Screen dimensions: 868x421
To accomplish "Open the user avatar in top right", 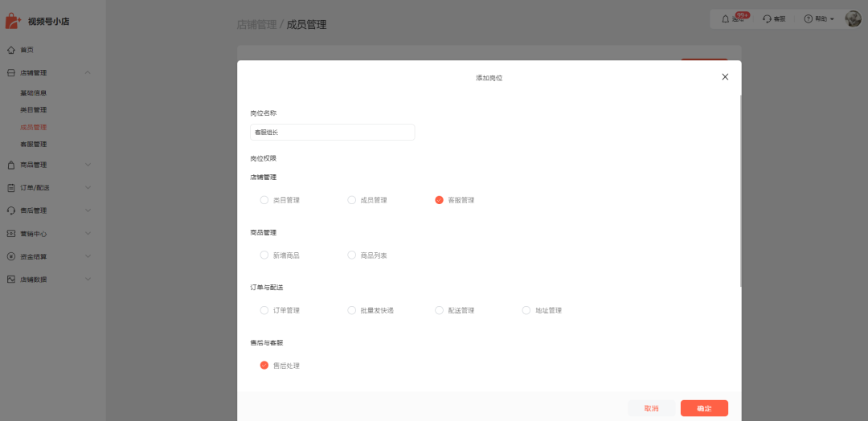I will click(853, 18).
